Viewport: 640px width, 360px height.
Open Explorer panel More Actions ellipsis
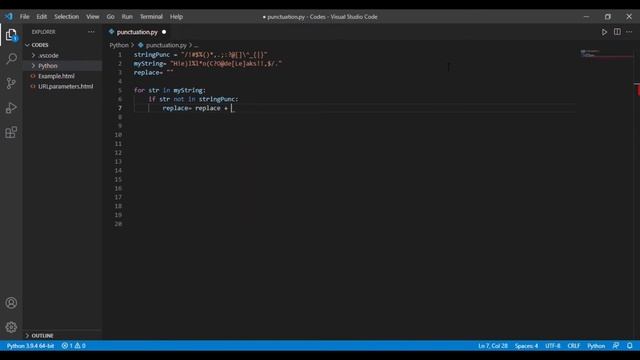91,32
